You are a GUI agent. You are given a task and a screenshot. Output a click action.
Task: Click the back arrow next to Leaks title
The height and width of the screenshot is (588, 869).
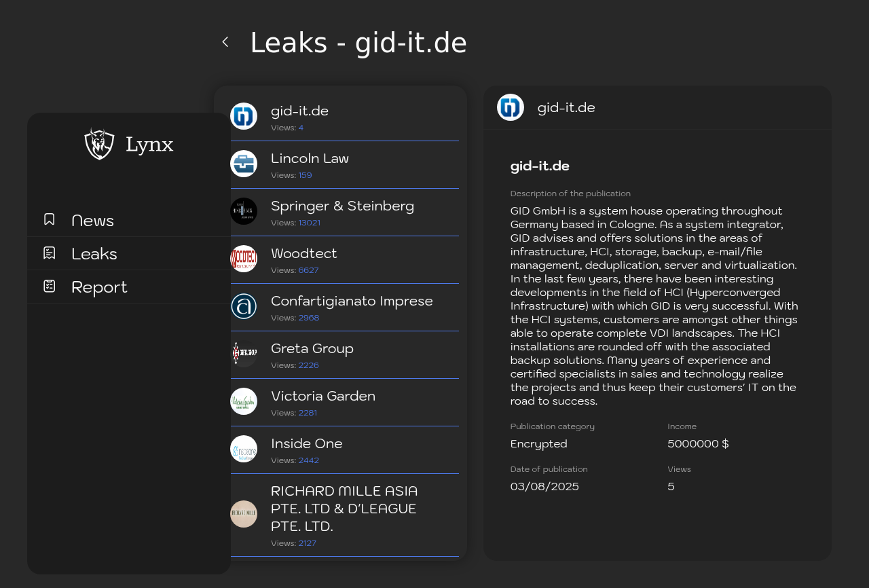[225, 42]
